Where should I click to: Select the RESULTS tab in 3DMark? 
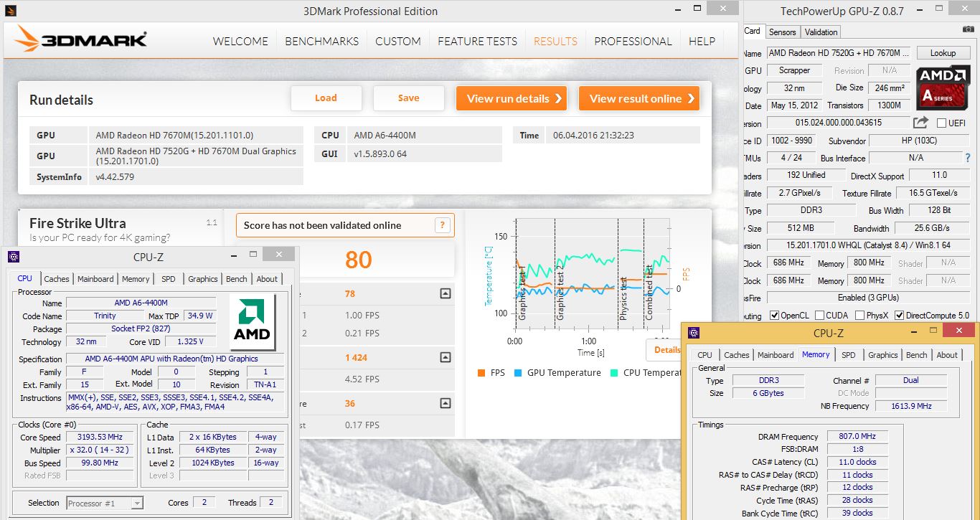(x=555, y=41)
